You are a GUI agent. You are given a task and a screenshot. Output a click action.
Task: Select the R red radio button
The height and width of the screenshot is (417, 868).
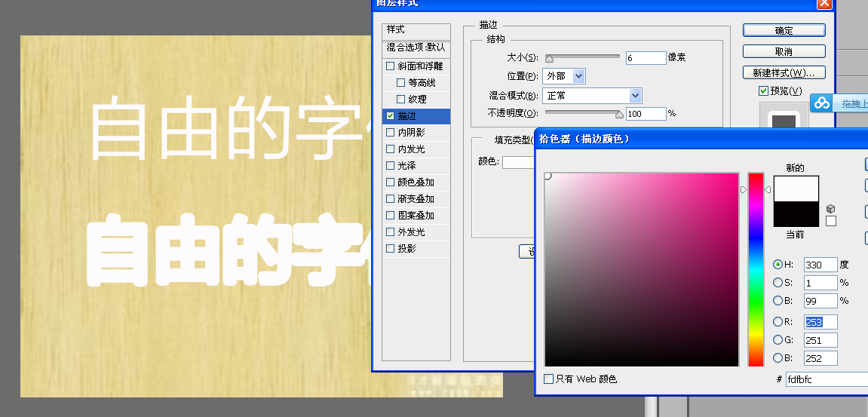pos(778,321)
